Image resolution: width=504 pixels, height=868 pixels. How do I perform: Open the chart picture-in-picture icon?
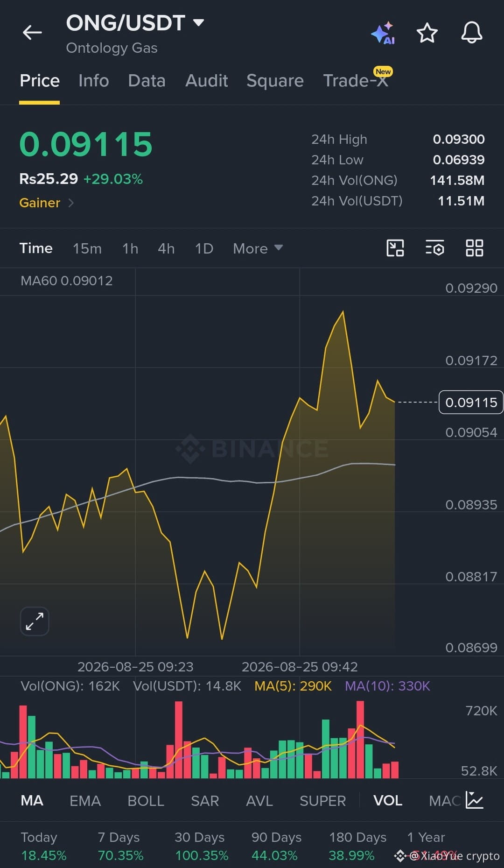pyautogui.click(x=395, y=248)
